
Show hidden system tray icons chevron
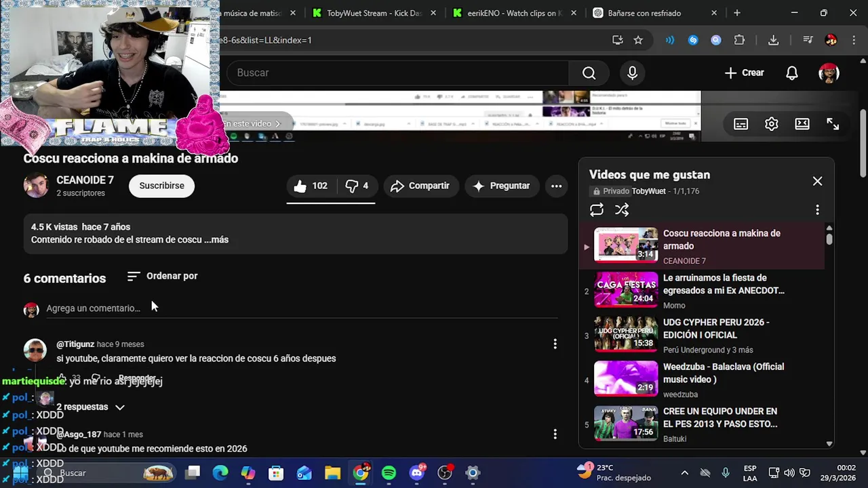684,472
